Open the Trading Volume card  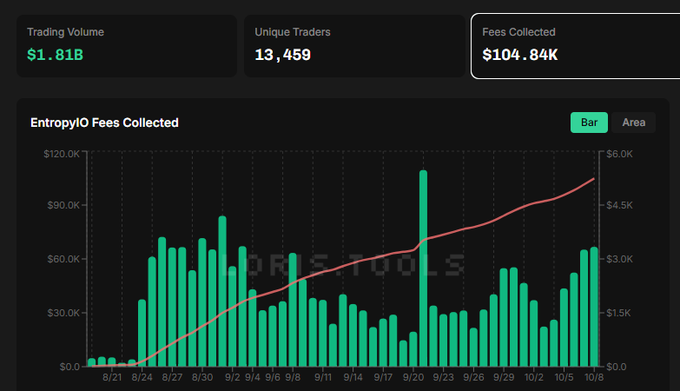pyautogui.click(x=127, y=46)
